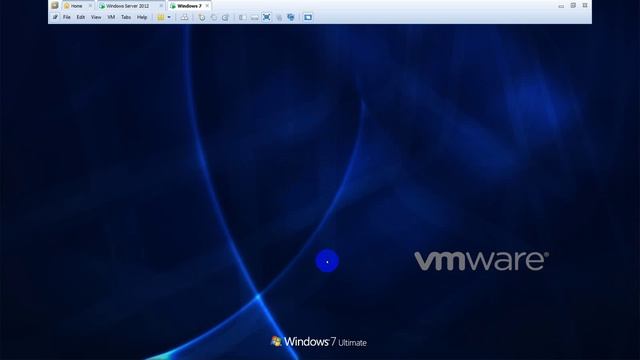Open the File menu
This screenshot has width=640, height=360.
coord(67,17)
